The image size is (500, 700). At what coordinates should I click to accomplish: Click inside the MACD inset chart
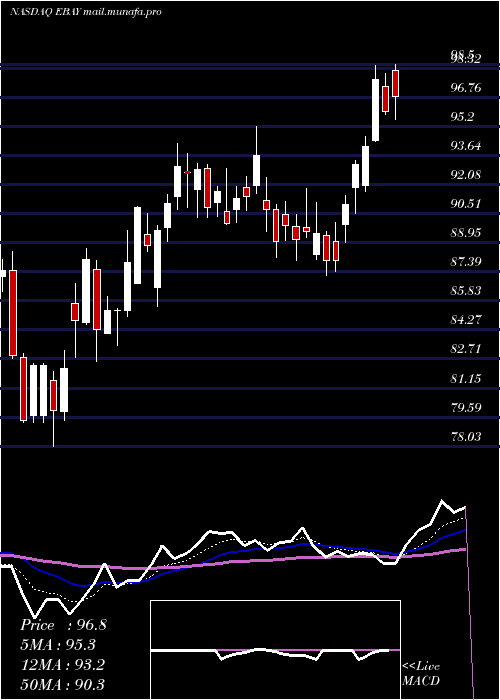pyautogui.click(x=275, y=650)
